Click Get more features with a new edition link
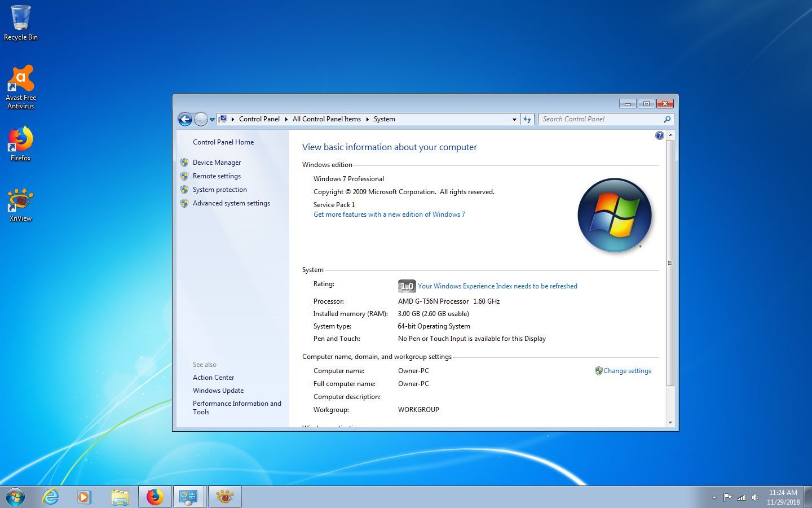812x508 pixels. (x=389, y=214)
